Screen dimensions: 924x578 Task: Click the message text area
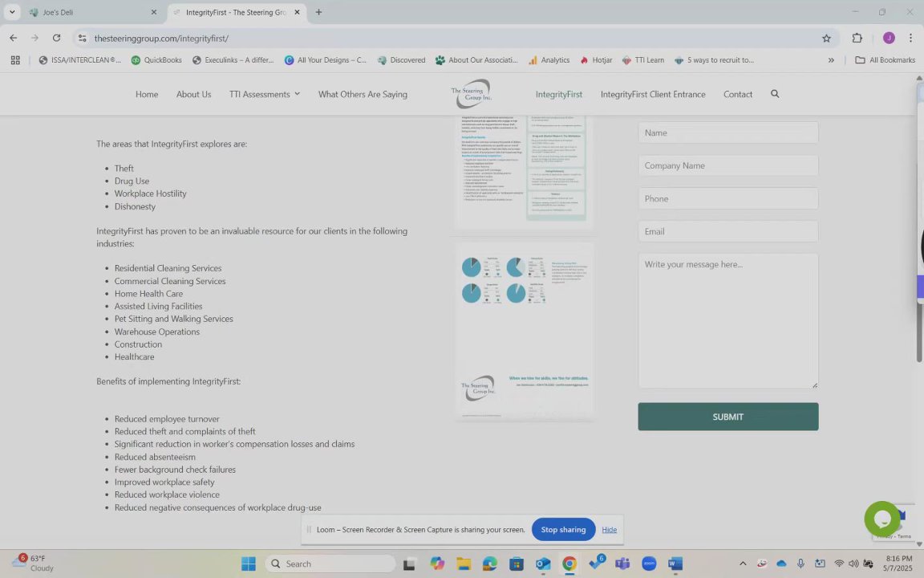(727, 321)
